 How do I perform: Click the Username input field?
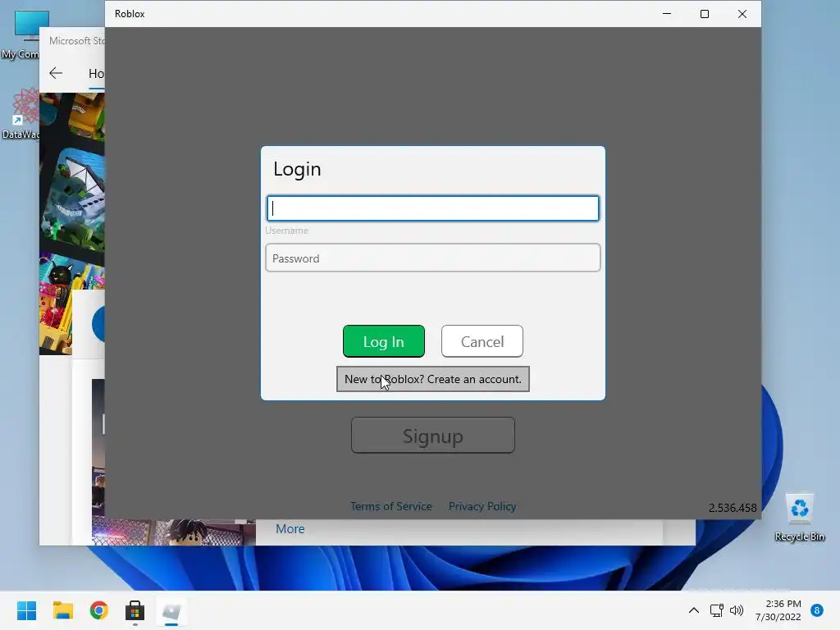(433, 208)
